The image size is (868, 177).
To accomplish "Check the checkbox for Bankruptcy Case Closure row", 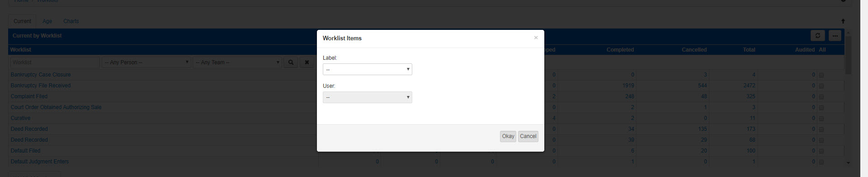I will pyautogui.click(x=821, y=75).
